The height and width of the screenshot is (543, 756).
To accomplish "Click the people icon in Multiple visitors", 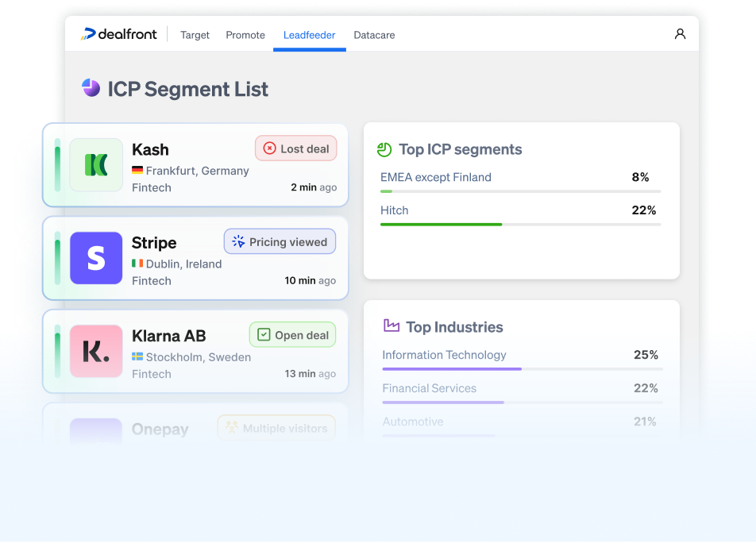I will tap(232, 427).
